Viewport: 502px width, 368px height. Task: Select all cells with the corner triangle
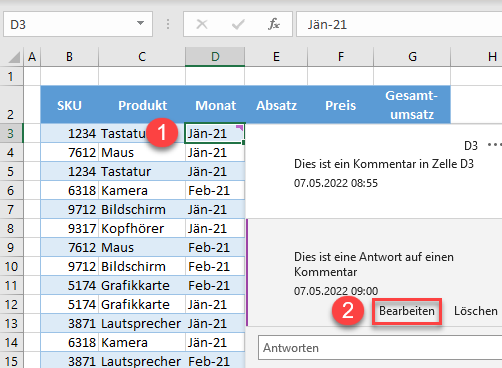14,57
